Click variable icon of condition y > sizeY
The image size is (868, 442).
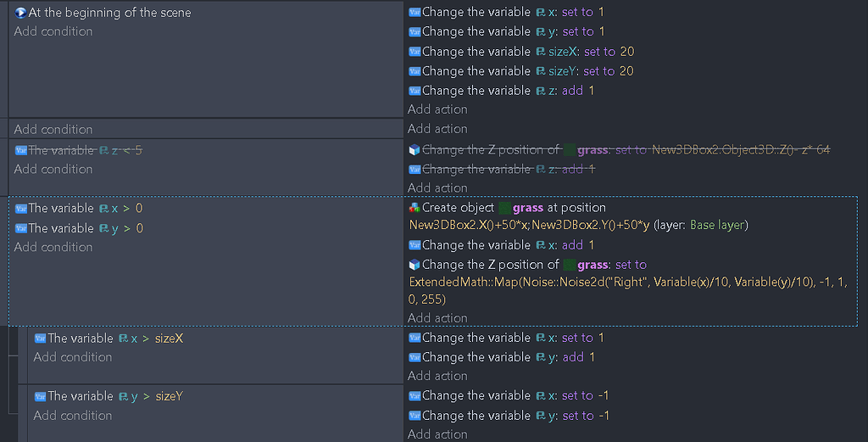[40, 396]
